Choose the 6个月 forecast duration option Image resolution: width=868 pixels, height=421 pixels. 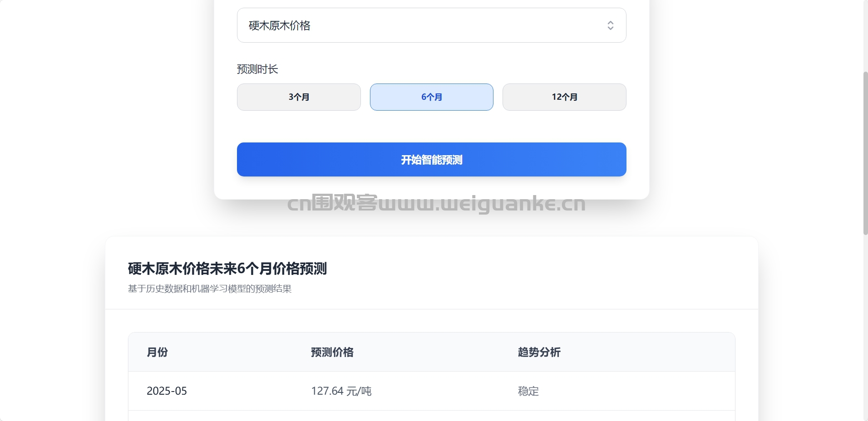click(x=431, y=97)
